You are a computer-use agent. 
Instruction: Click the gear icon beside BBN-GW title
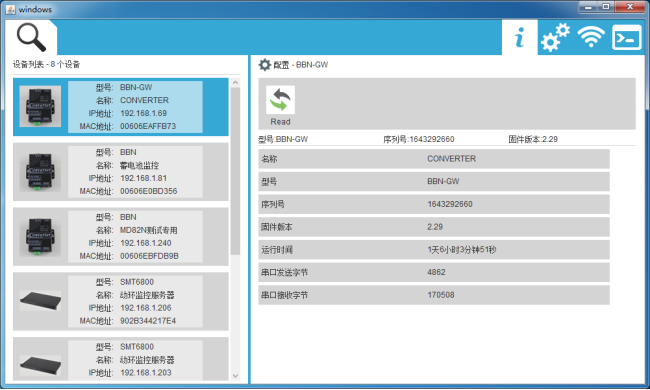click(264, 65)
